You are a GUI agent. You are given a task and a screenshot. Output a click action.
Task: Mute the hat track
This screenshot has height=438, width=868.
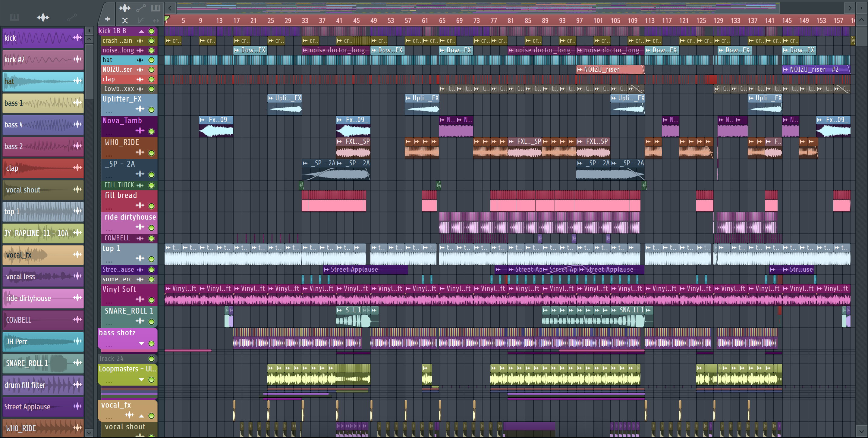[x=152, y=60]
